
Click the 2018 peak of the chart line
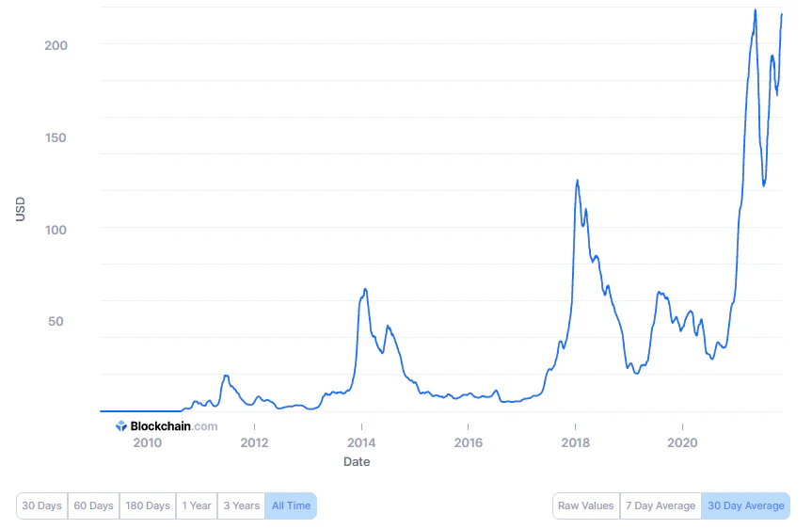tap(577, 181)
